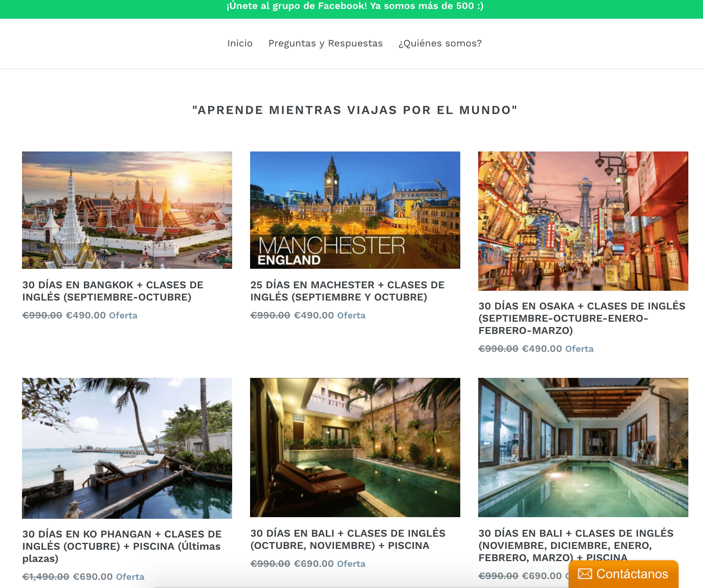The height and width of the screenshot is (588, 703).
Task: Open the Bali October pool villa image
Action: [x=355, y=448]
